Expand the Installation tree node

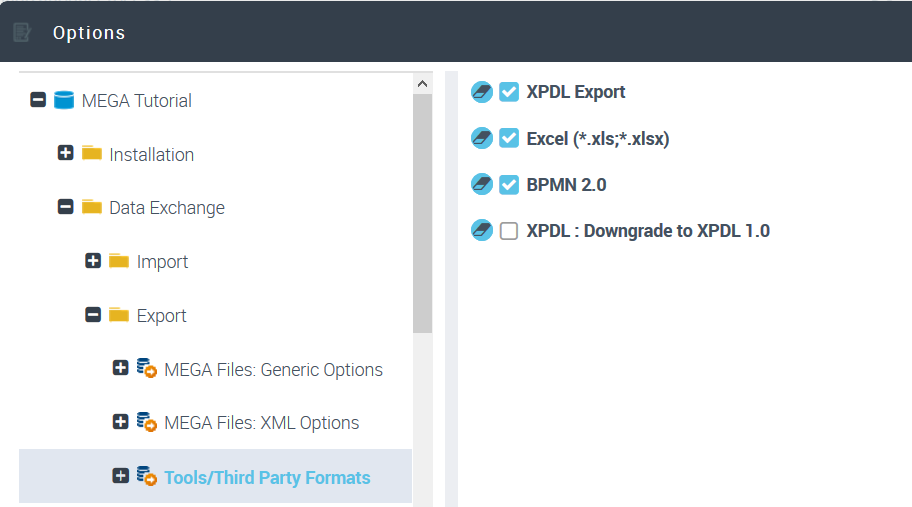pos(66,154)
